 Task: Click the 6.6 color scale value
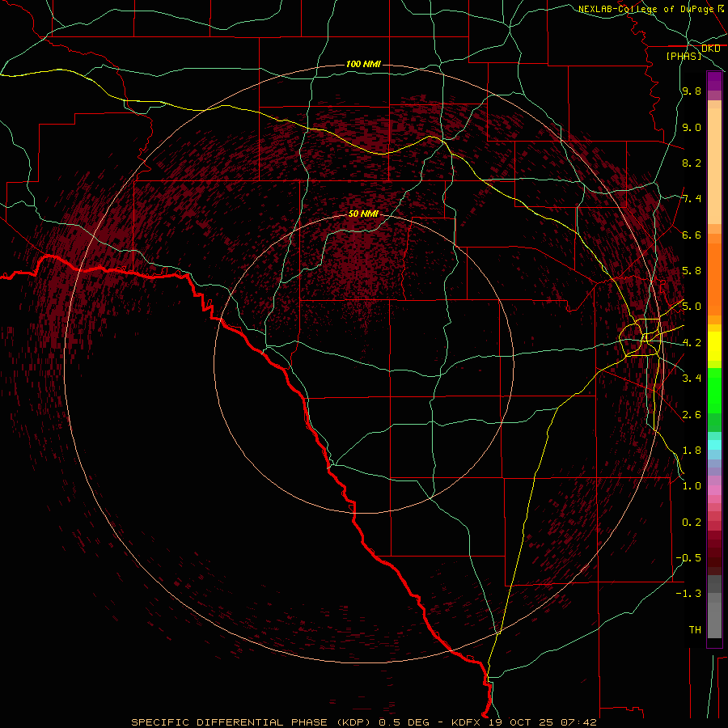point(692,235)
